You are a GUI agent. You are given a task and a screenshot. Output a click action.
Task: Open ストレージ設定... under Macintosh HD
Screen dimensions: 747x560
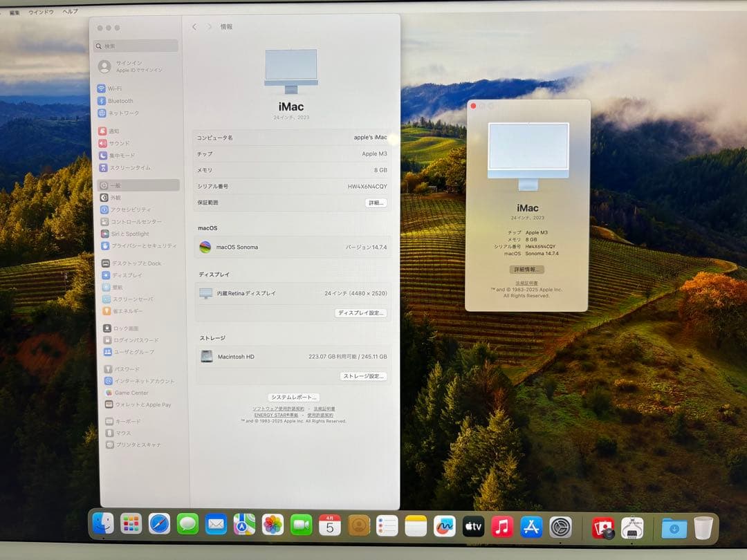click(365, 375)
